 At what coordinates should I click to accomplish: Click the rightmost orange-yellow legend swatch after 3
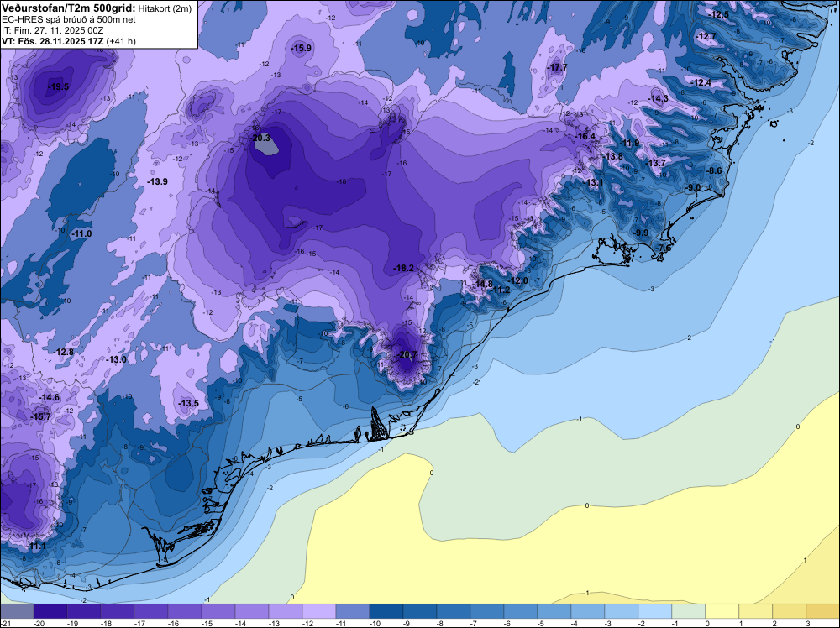[x=823, y=611]
